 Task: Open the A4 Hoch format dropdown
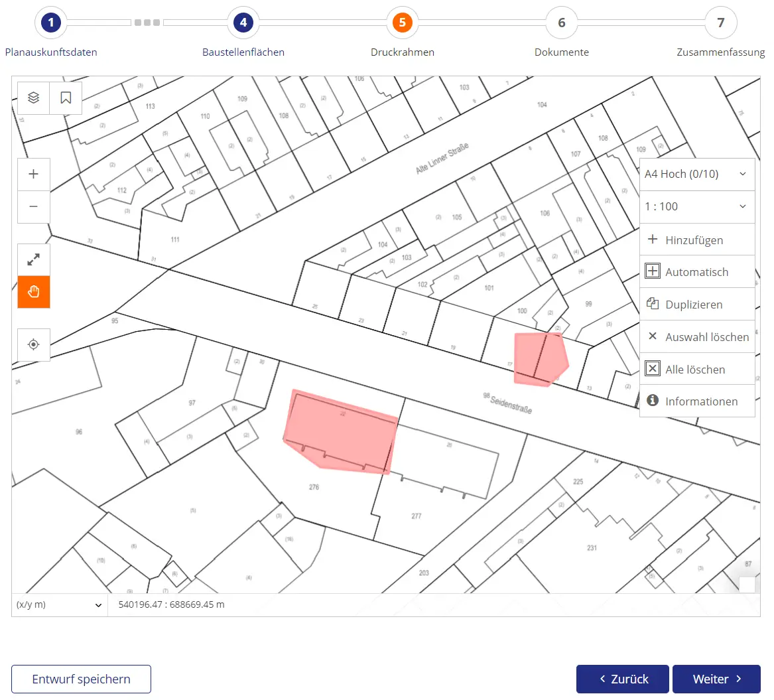coord(696,174)
